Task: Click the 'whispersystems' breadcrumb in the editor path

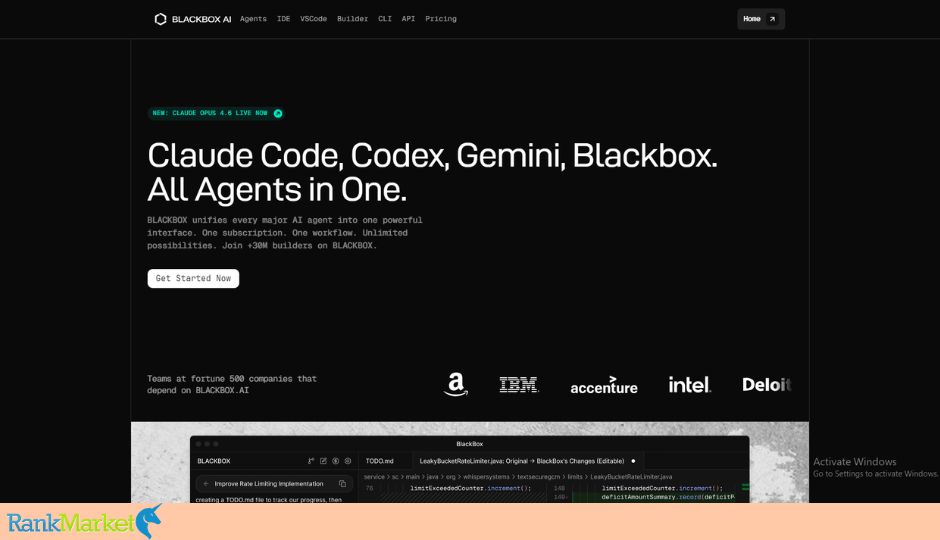Action: click(486, 477)
